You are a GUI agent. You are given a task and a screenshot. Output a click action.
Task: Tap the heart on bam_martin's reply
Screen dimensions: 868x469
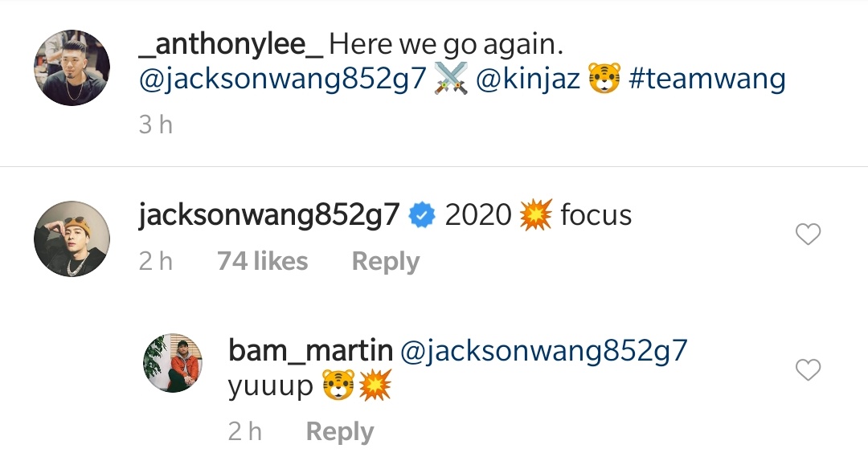pos(808,370)
